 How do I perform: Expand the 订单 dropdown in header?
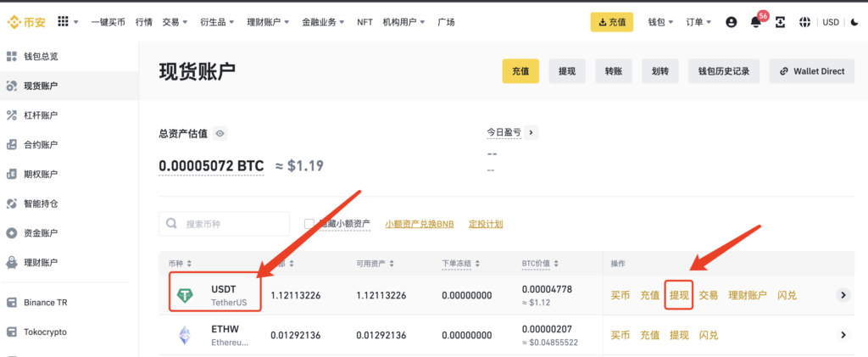[x=698, y=22]
